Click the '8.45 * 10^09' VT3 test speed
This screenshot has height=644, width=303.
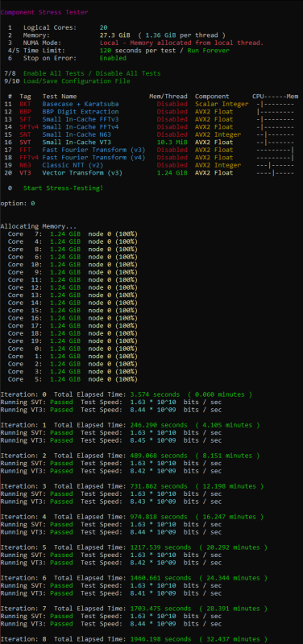coord(153,440)
